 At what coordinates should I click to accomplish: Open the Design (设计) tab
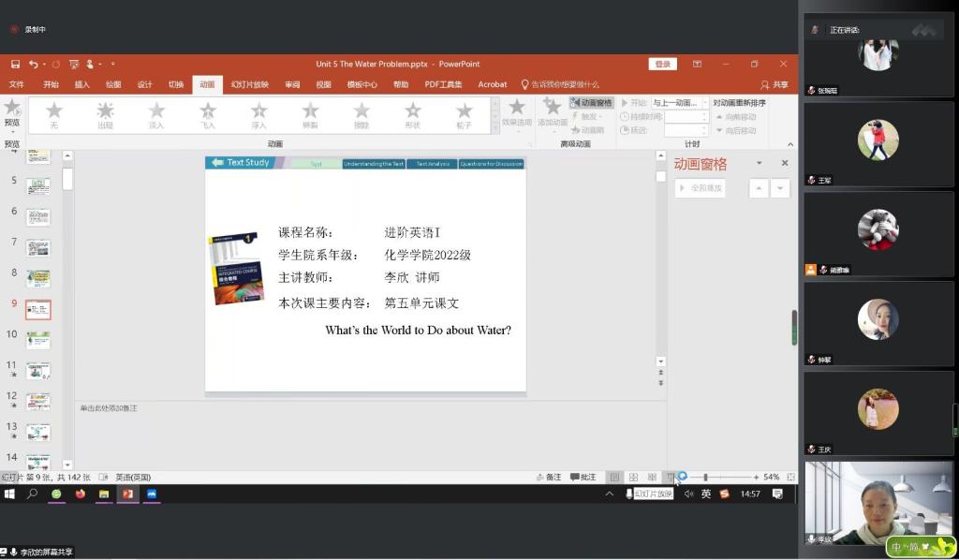[144, 84]
